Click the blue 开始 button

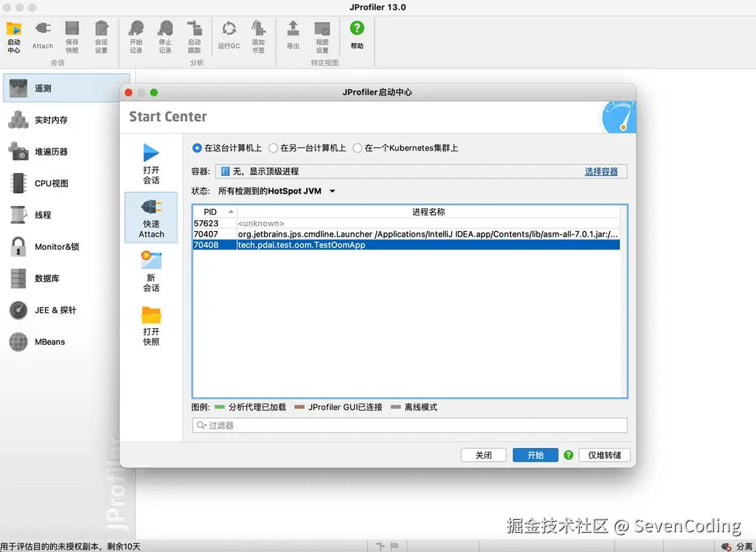pyautogui.click(x=535, y=455)
